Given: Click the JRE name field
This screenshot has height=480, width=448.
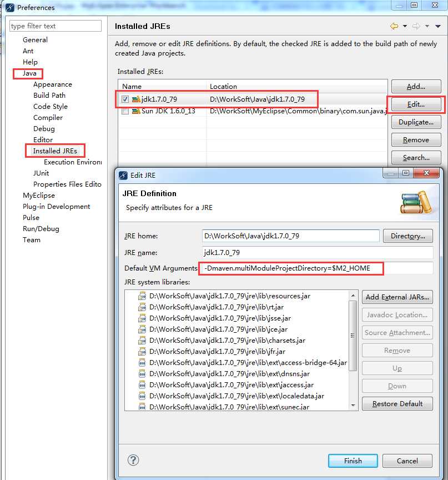Looking at the screenshot, I should click(318, 253).
